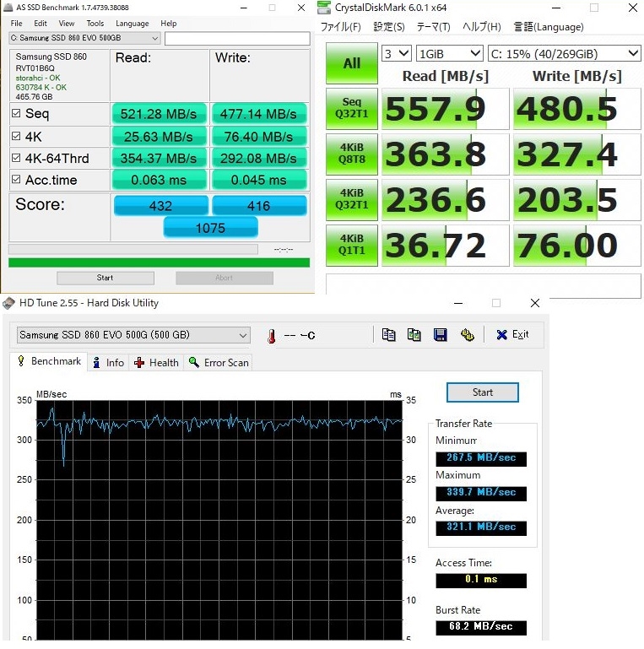Open AS SSD drive selection dropdown
Image resolution: width=644 pixels, height=649 pixels.
pos(85,38)
